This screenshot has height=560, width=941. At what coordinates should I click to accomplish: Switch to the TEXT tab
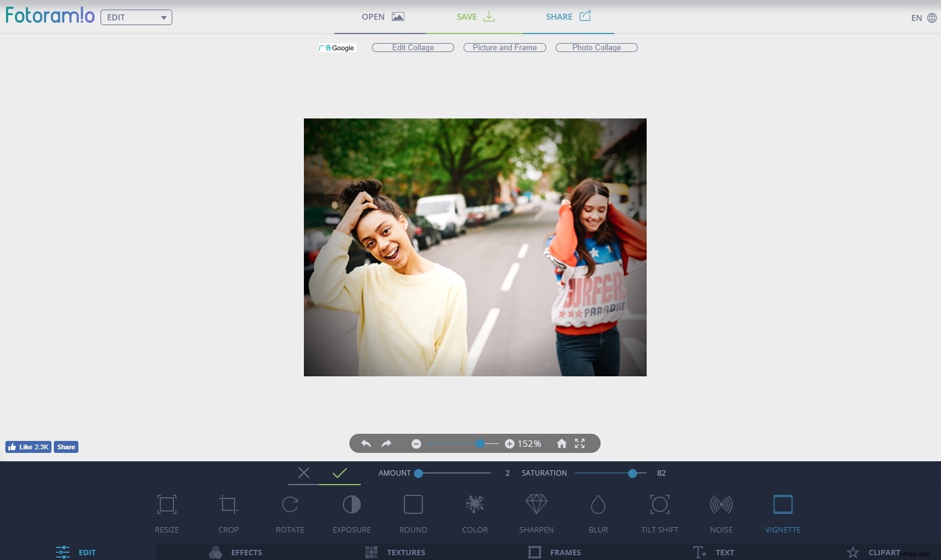[714, 552]
